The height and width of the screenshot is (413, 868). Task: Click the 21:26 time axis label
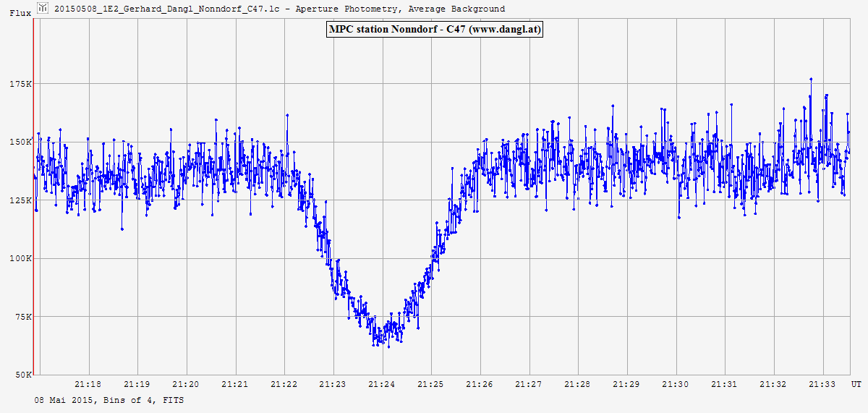click(480, 384)
